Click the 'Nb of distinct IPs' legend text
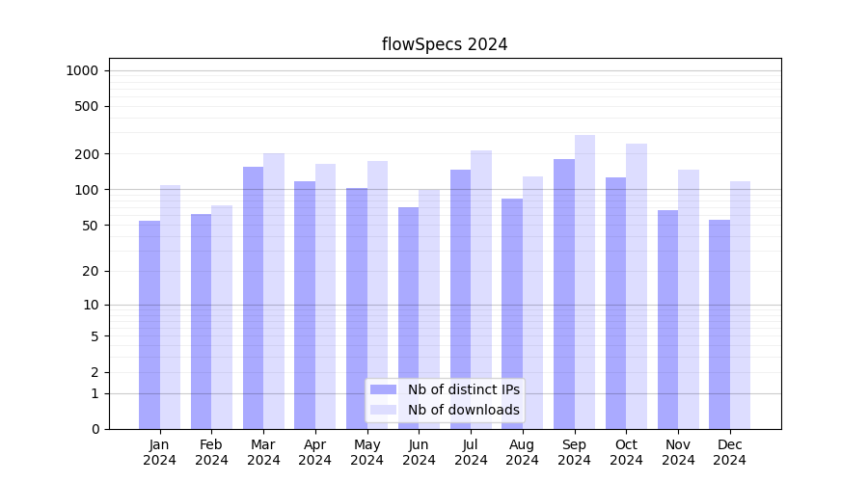Viewport: 868px width, 482px height. (463, 389)
